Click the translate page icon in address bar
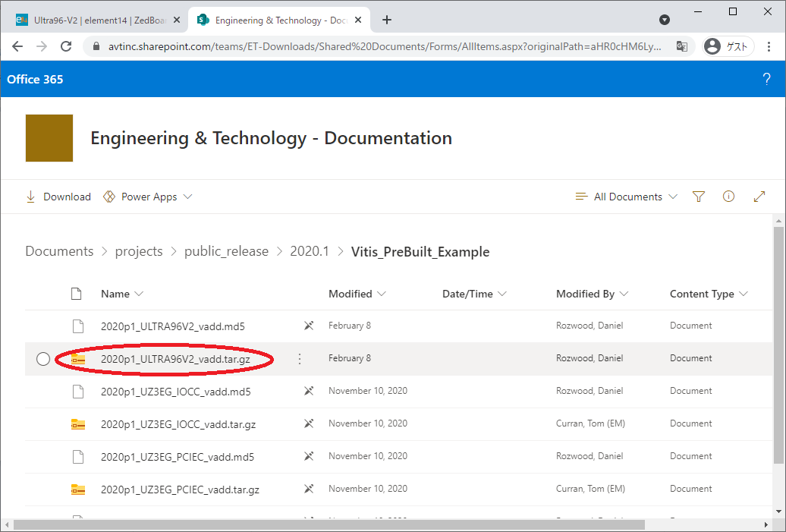This screenshot has height=532, width=786. pyautogui.click(x=682, y=46)
